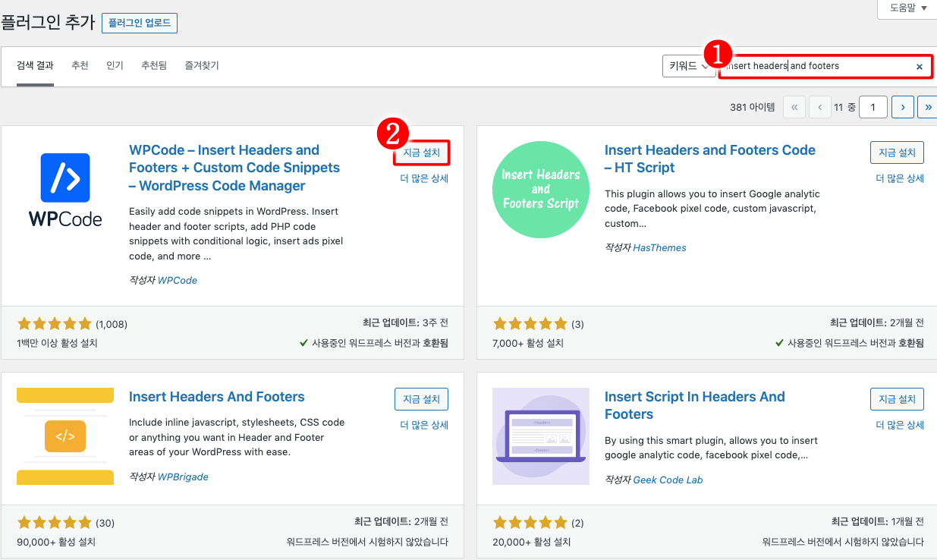Open the HasThemes author link

point(659,247)
